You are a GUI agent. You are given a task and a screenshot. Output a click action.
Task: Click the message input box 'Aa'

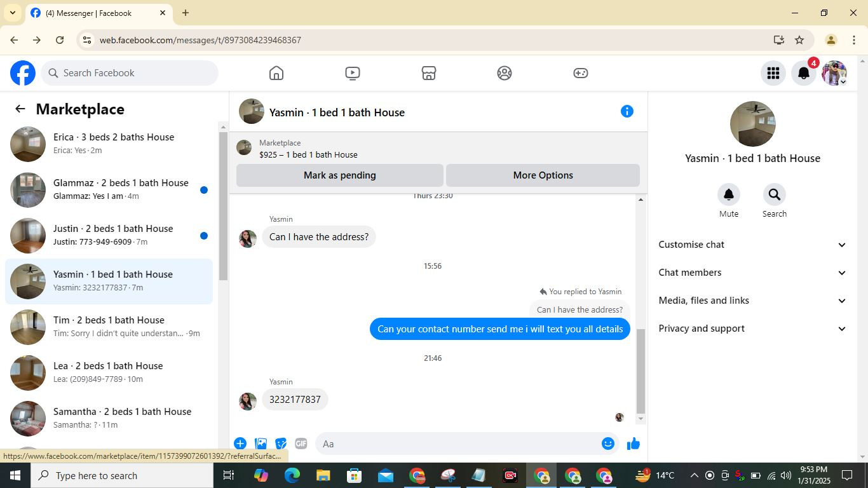pyautogui.click(x=458, y=444)
